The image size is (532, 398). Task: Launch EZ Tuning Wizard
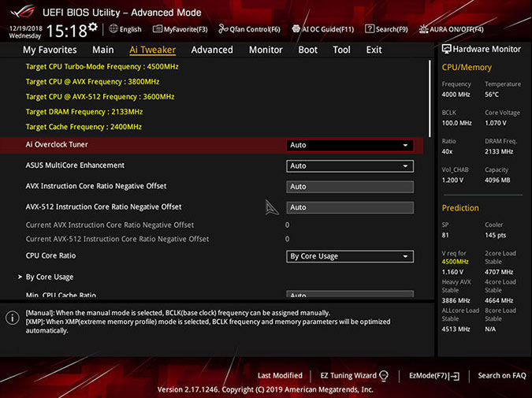354,375
